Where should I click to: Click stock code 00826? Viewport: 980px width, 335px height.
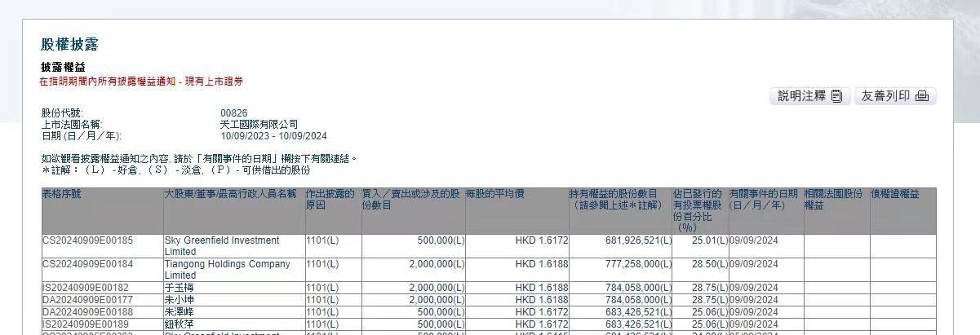tap(233, 113)
